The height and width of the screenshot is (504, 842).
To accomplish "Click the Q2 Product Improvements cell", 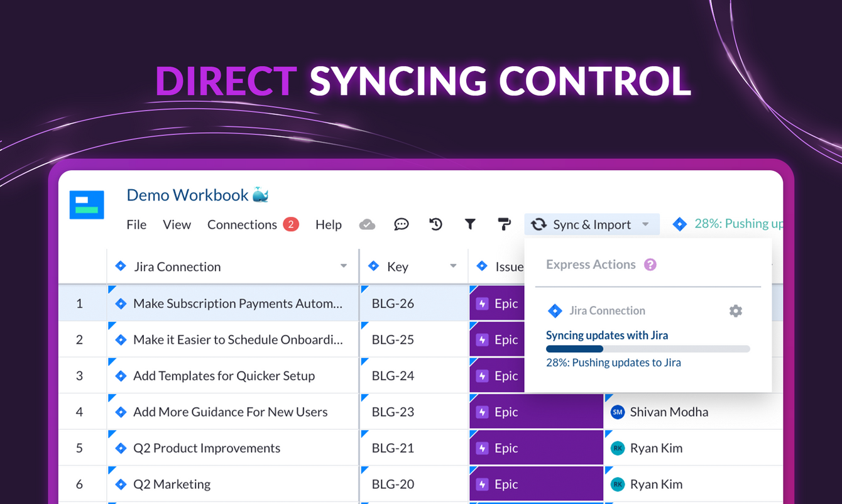I will pos(232,448).
